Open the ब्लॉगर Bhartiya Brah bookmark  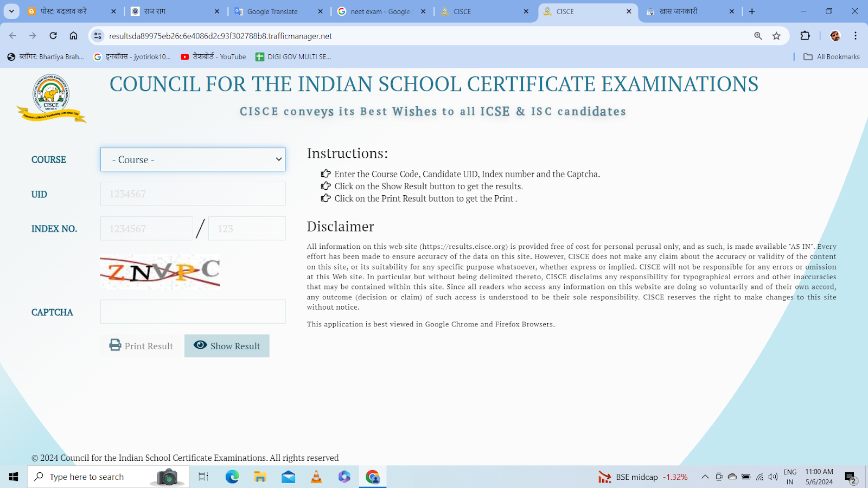46,56
